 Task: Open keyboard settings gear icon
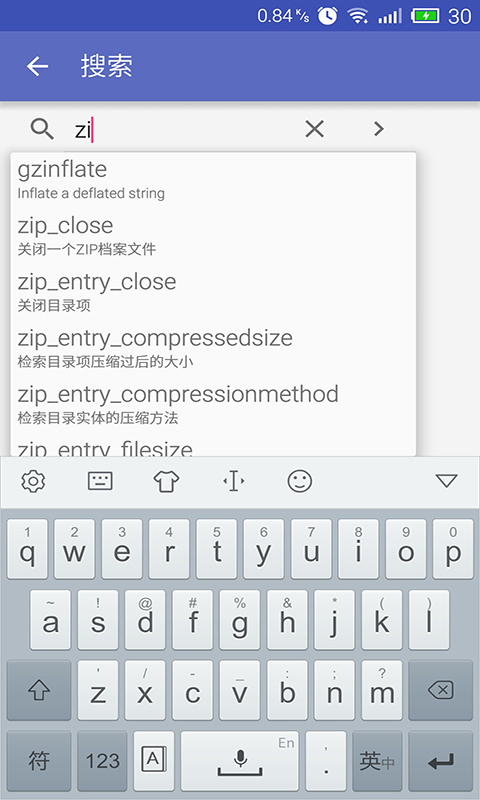coord(33,481)
